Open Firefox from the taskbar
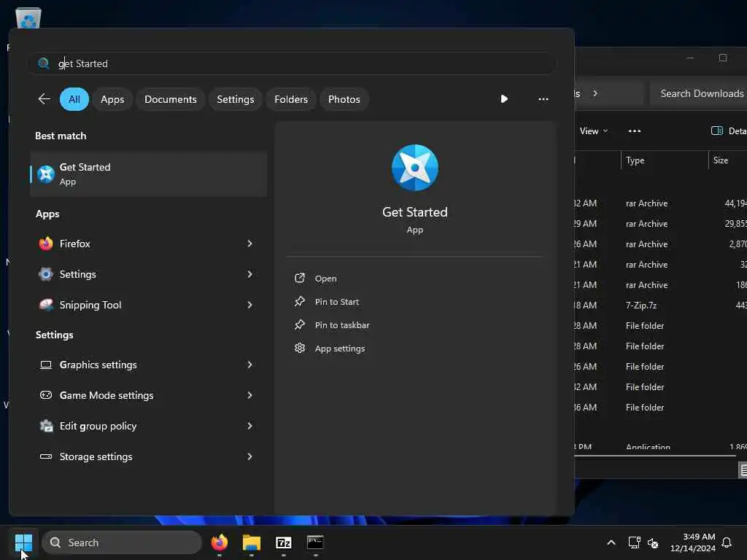The width and height of the screenshot is (747, 560). (219, 542)
